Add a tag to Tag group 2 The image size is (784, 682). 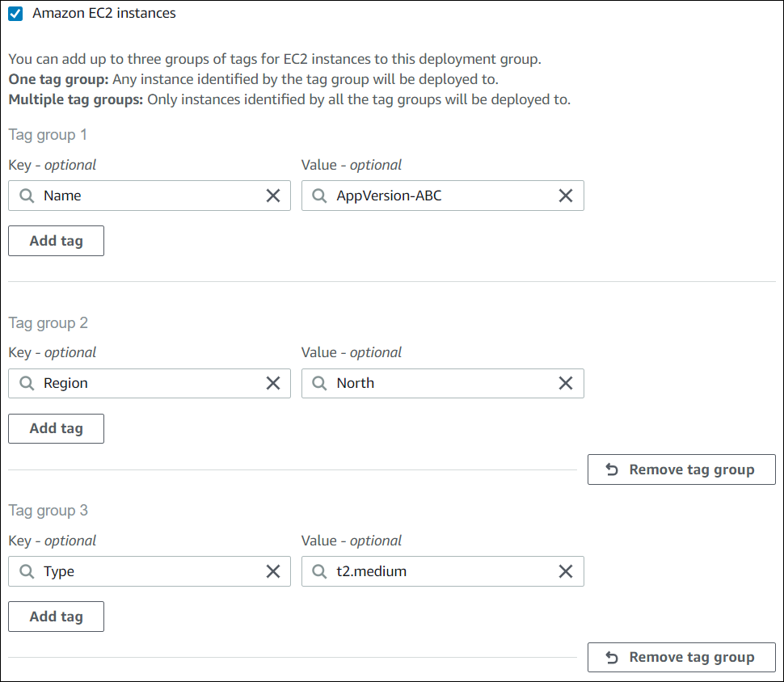[x=56, y=428]
